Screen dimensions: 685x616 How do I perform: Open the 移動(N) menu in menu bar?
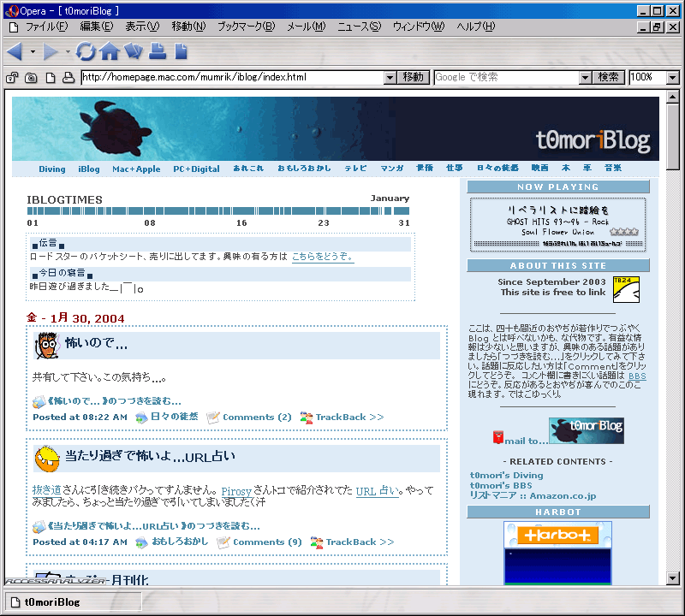pyautogui.click(x=188, y=27)
